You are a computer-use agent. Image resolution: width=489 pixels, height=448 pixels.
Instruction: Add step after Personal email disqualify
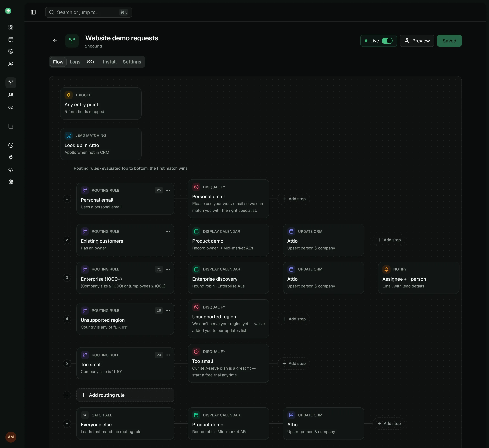(x=294, y=199)
